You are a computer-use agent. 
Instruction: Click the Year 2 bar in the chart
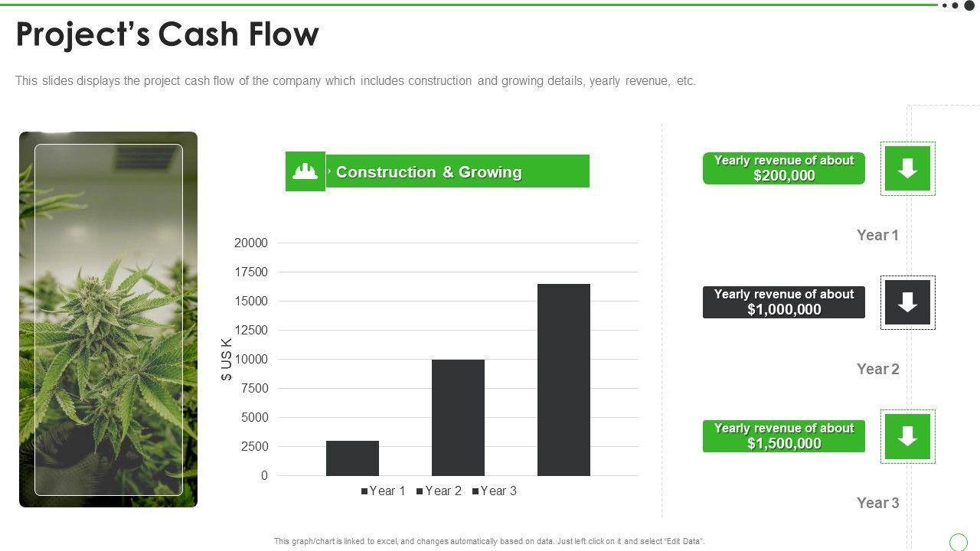tap(458, 418)
